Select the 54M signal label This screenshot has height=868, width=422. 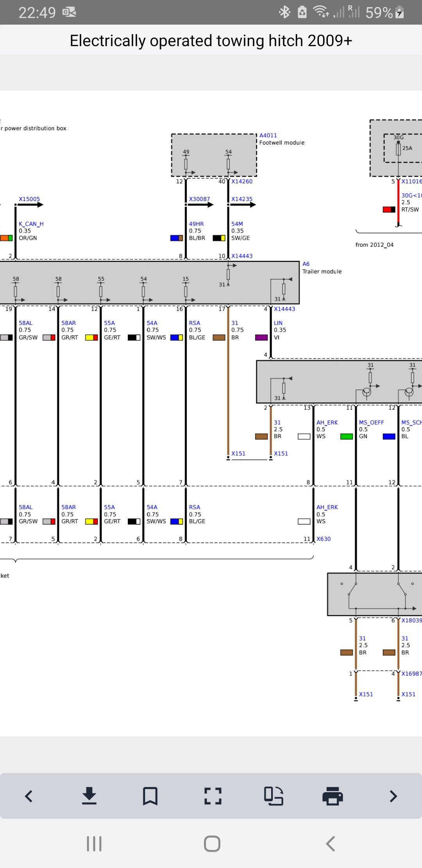[237, 224]
